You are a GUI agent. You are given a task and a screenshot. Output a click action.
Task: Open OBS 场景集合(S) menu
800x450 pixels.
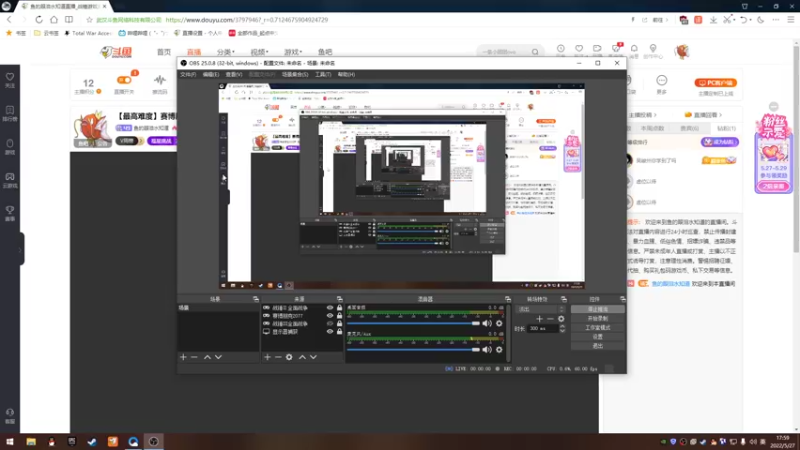point(295,74)
